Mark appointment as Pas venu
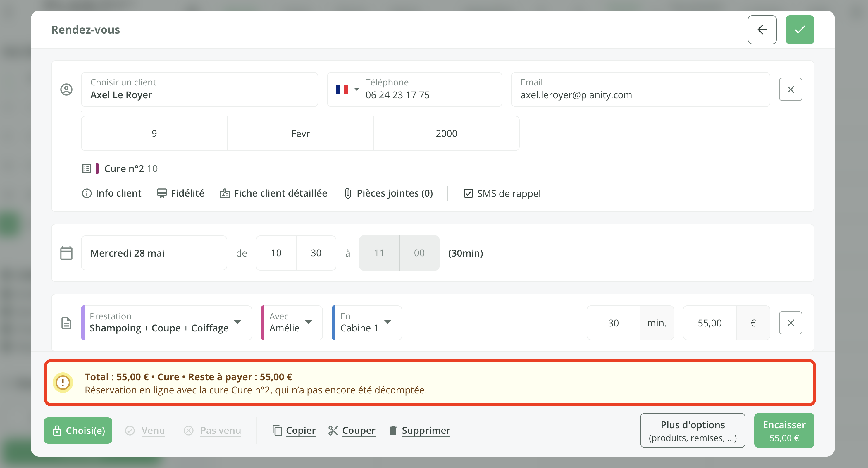 click(220, 430)
